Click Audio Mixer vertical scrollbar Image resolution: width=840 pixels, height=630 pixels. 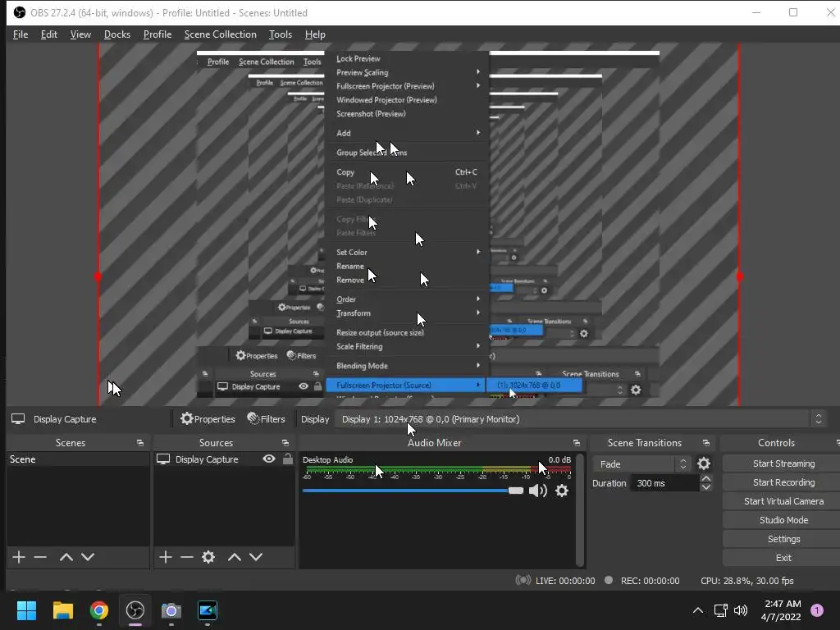(580, 509)
